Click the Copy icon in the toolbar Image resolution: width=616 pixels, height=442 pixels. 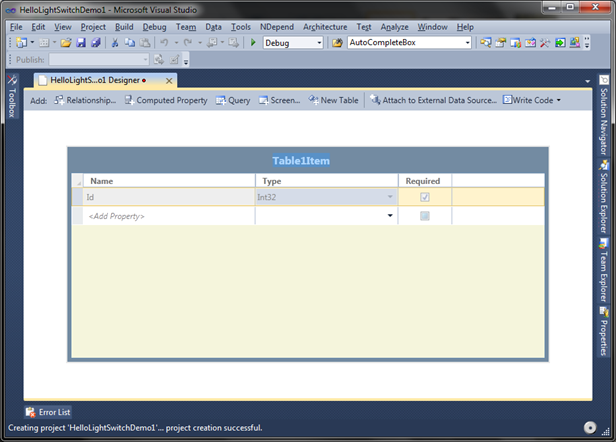point(130,42)
